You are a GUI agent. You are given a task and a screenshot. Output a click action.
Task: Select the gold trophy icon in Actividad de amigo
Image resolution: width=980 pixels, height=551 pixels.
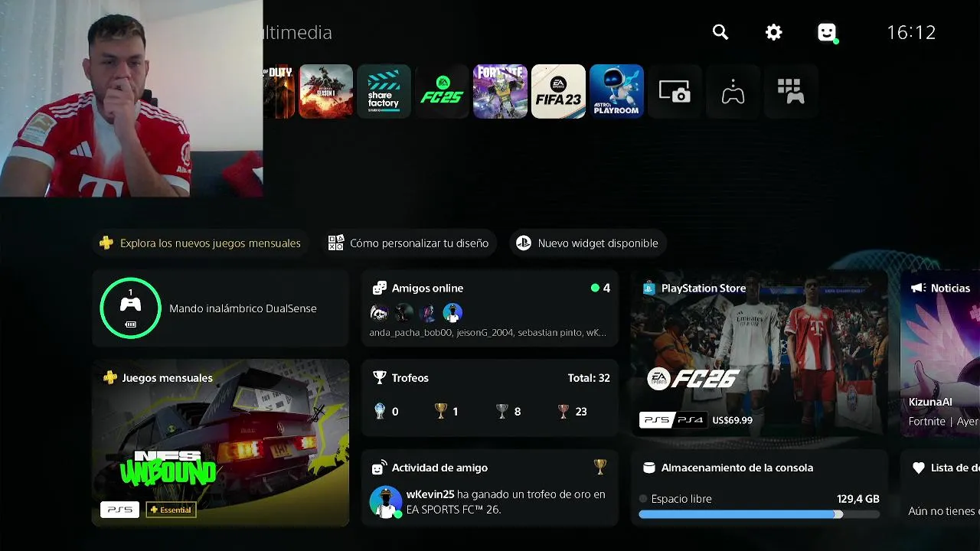[x=600, y=466]
